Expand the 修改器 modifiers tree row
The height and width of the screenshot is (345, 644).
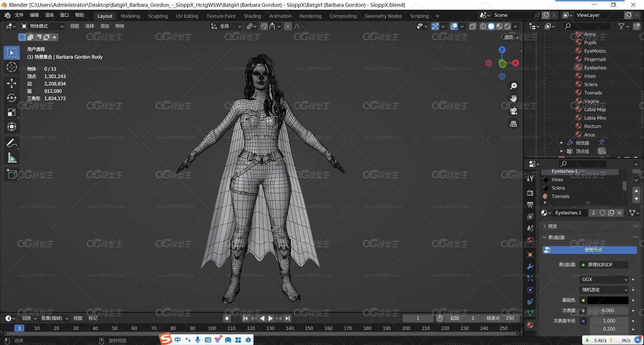561,143
